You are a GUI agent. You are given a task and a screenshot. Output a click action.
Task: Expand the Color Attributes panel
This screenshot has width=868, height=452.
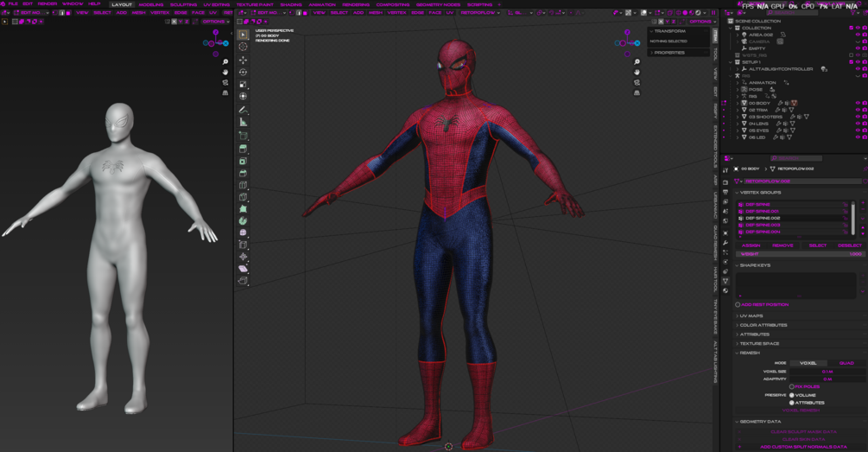pos(763,325)
